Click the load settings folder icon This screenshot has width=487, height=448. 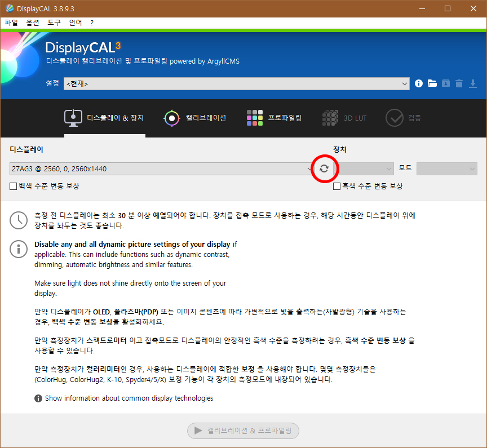(432, 83)
